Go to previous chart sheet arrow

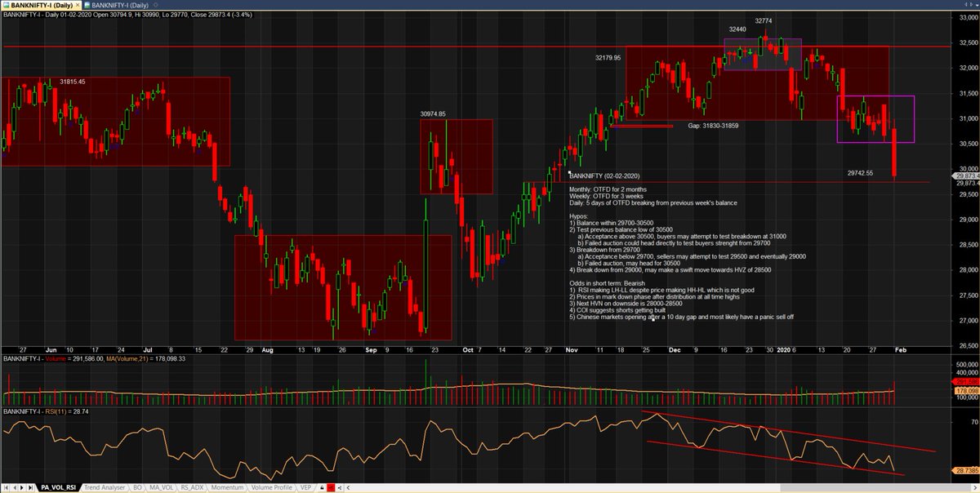pos(16,487)
